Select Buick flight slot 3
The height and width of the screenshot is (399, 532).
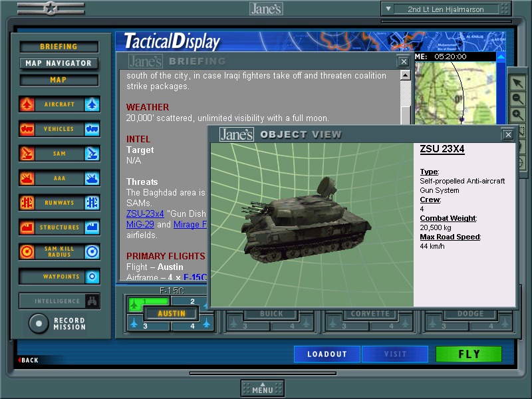(x=247, y=326)
